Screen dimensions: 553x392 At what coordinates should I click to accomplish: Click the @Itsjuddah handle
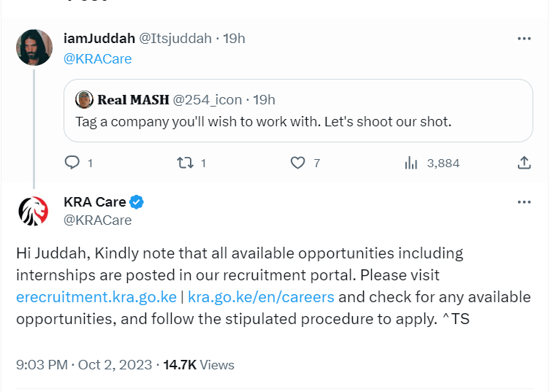175,38
